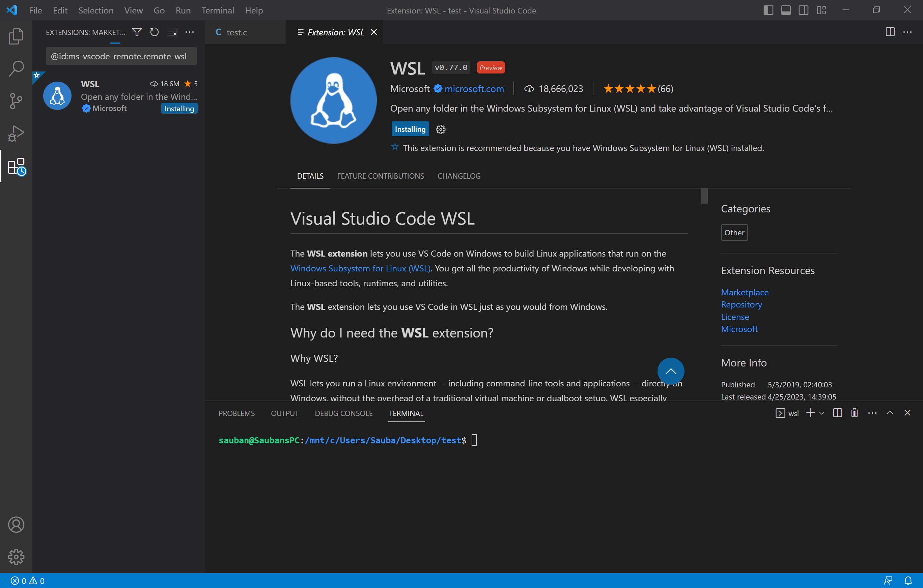
Task: Select the wsl terminal profile label
Action: 787,413
